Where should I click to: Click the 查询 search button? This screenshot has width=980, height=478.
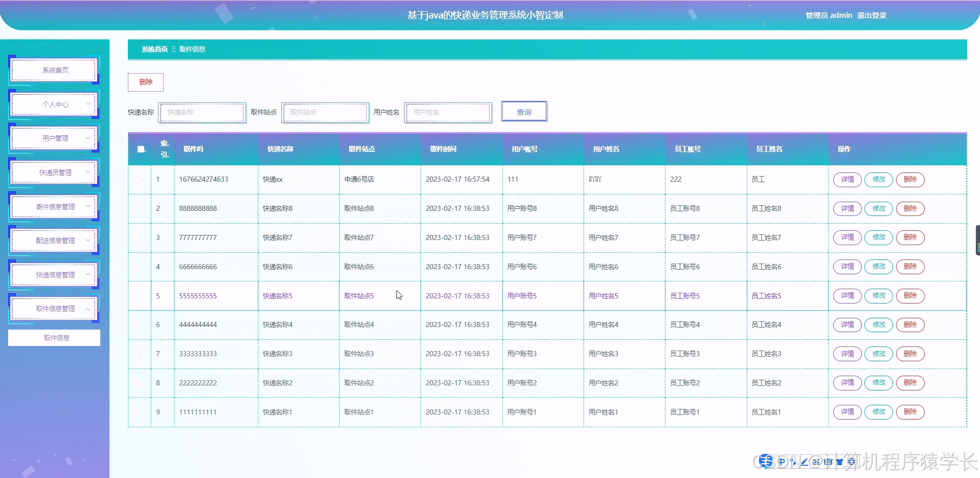click(x=524, y=112)
